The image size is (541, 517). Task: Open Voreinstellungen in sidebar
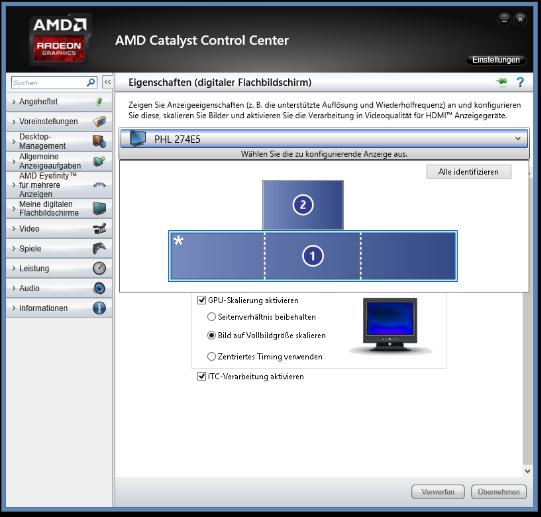click(59, 121)
